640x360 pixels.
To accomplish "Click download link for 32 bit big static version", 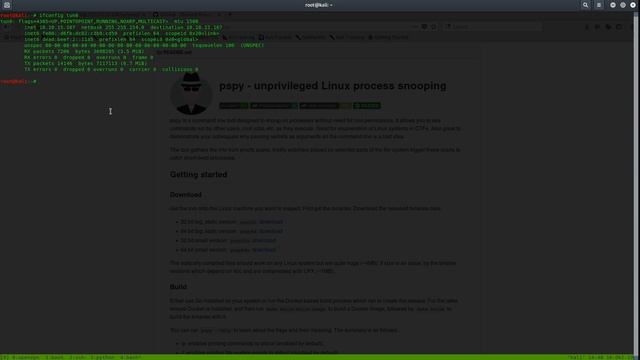I will coord(271,222).
